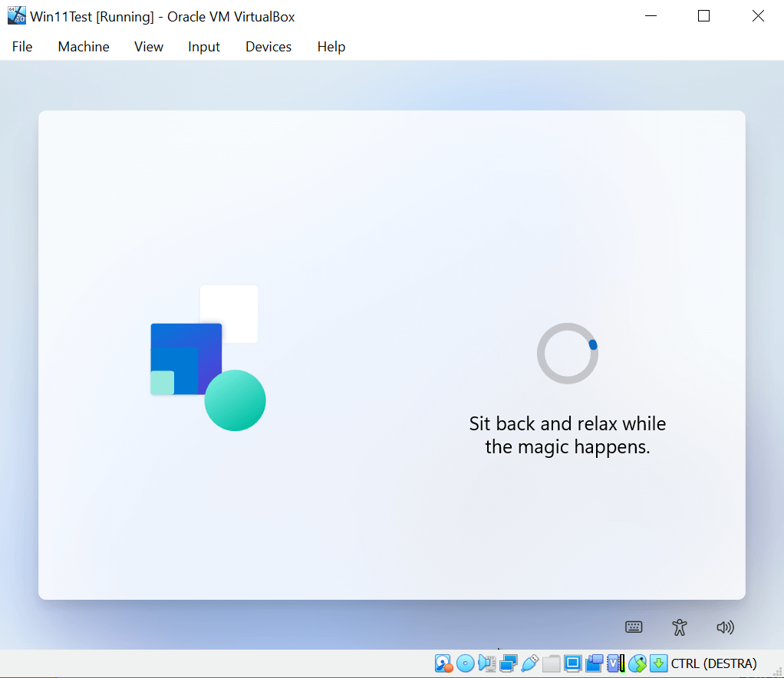Open the accessibility options icon
784x678 pixels.
coord(680,627)
